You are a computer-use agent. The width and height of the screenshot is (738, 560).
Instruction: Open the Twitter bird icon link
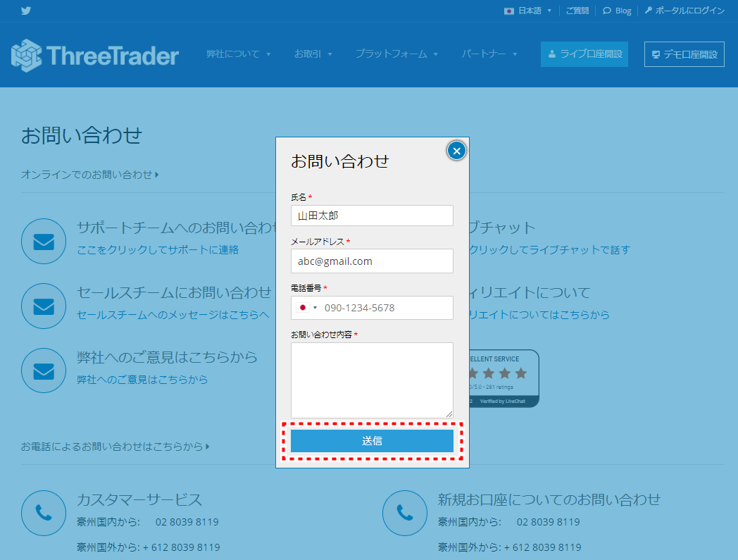tap(26, 11)
